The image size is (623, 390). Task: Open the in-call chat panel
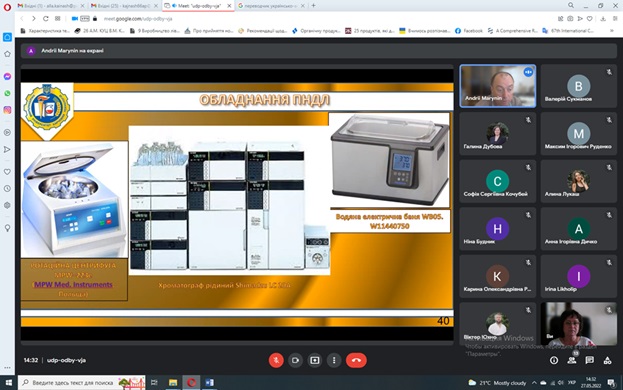click(590, 360)
